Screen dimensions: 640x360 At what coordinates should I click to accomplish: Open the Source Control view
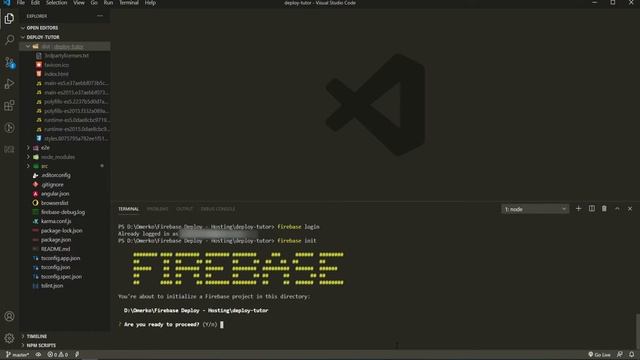(9, 62)
